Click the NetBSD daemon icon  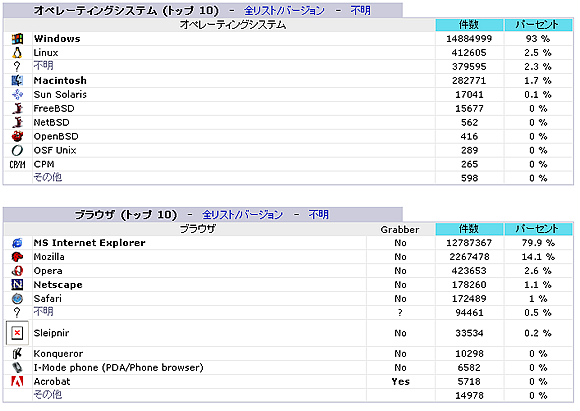17,122
